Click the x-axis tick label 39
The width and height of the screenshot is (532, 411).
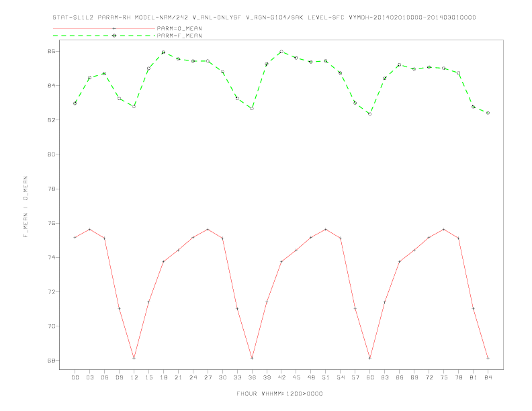[x=267, y=377]
